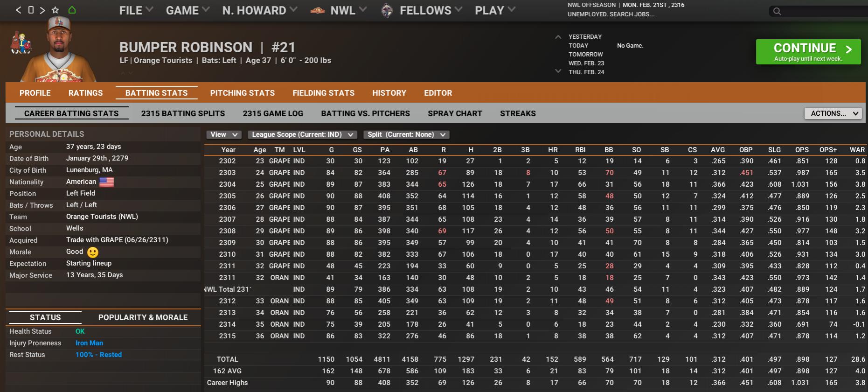Click the search magnifier icon
Image resolution: width=868 pixels, height=392 pixels.
click(x=777, y=11)
